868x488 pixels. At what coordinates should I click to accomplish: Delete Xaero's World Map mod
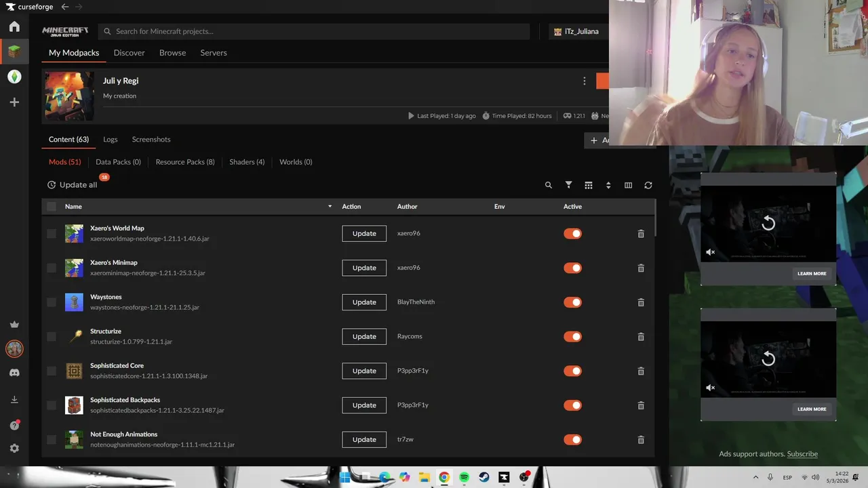click(641, 234)
